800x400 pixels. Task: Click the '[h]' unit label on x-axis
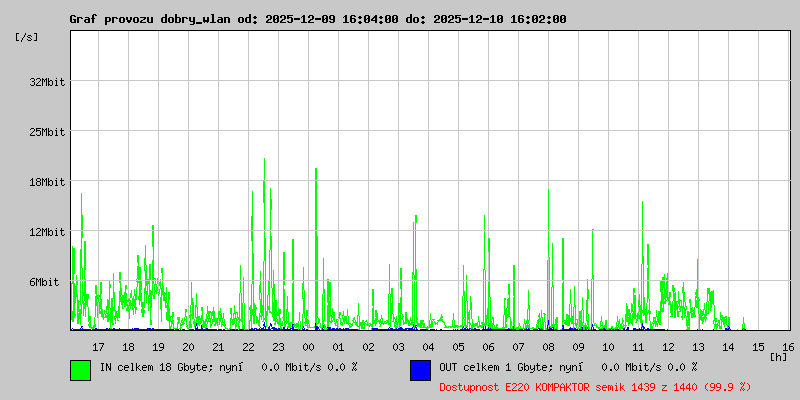click(x=778, y=356)
